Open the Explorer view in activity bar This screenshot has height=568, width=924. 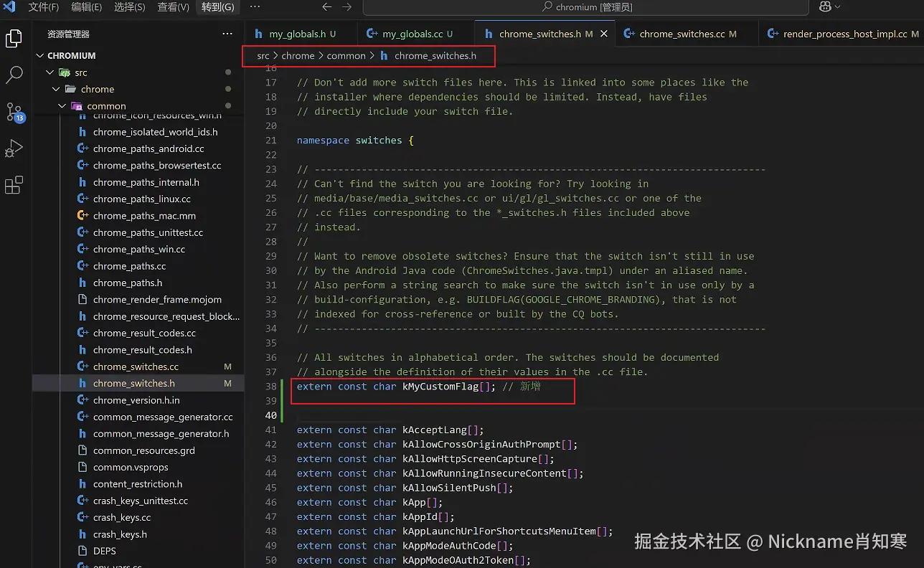[x=14, y=38]
